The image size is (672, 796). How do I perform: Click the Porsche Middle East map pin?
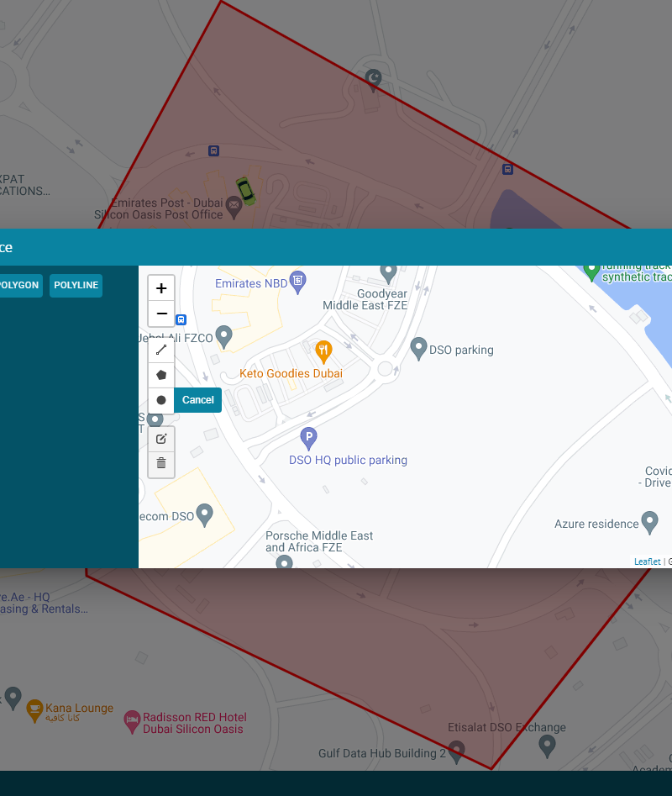285,561
